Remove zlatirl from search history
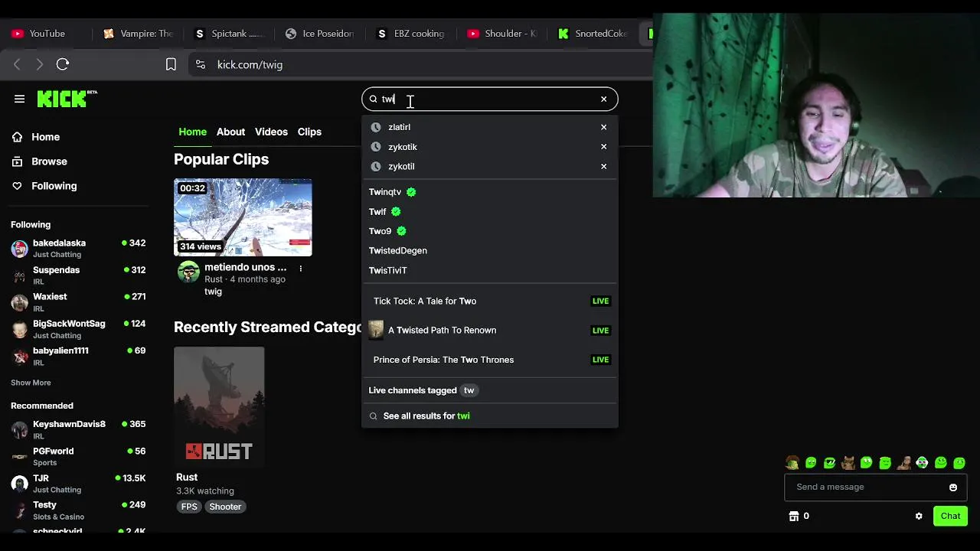This screenshot has width=980, height=551. pos(603,127)
